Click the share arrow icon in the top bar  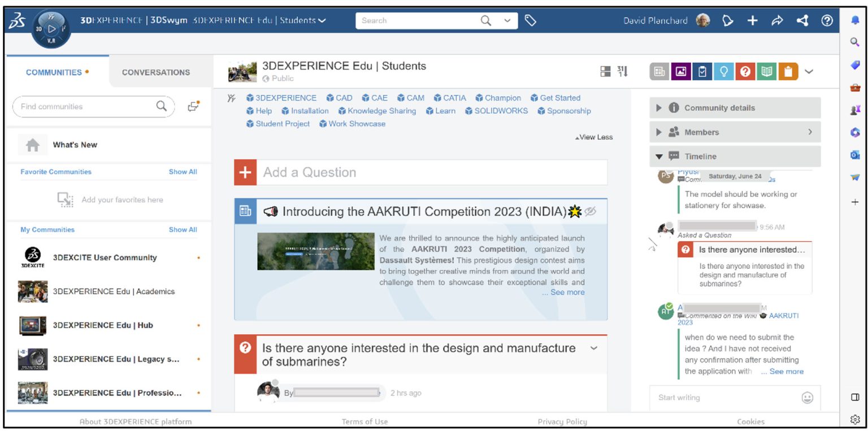pos(778,20)
